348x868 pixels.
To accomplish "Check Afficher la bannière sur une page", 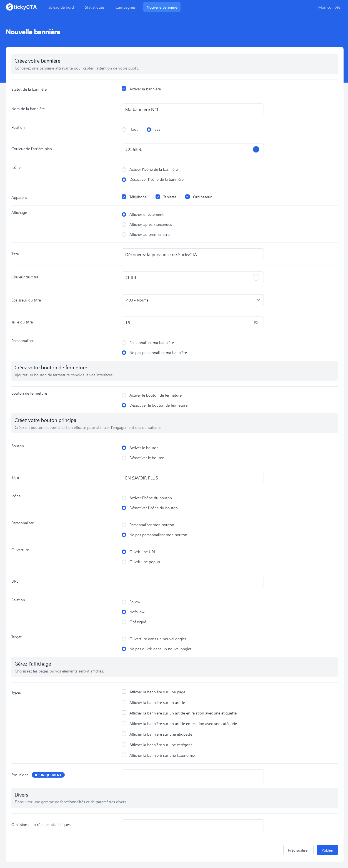I will (x=124, y=692).
